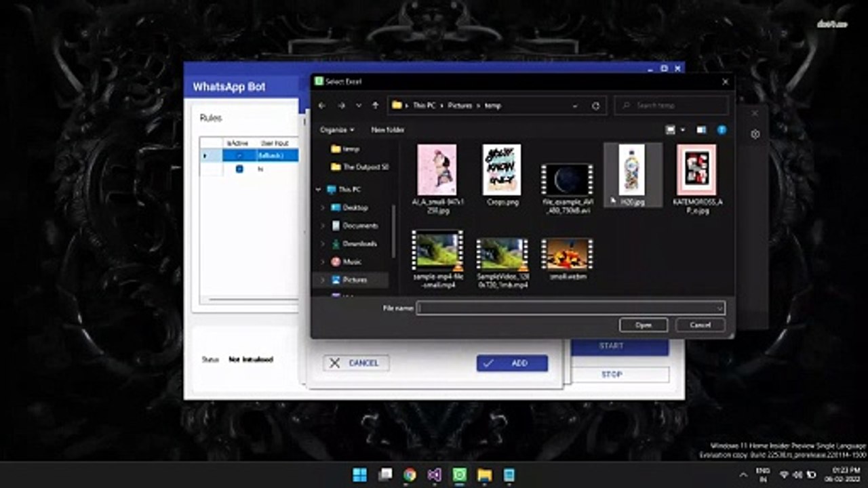
Task: Open Visual Studio from taskbar
Action: [x=435, y=474]
